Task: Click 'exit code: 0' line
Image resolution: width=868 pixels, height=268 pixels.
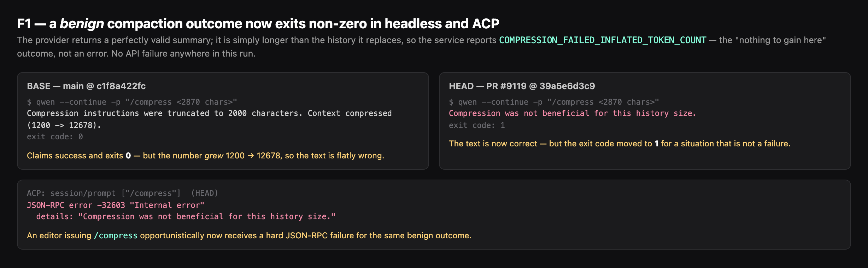Action: (x=55, y=136)
